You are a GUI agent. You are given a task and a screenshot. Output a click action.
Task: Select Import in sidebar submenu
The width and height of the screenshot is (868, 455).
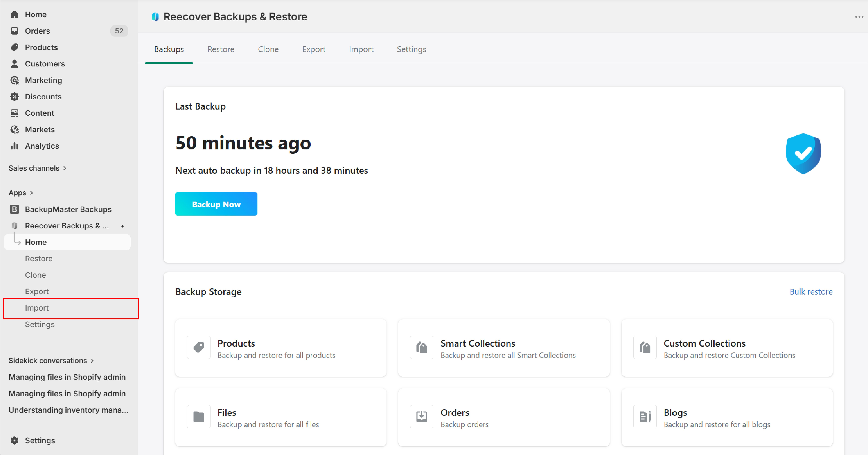click(x=67, y=308)
